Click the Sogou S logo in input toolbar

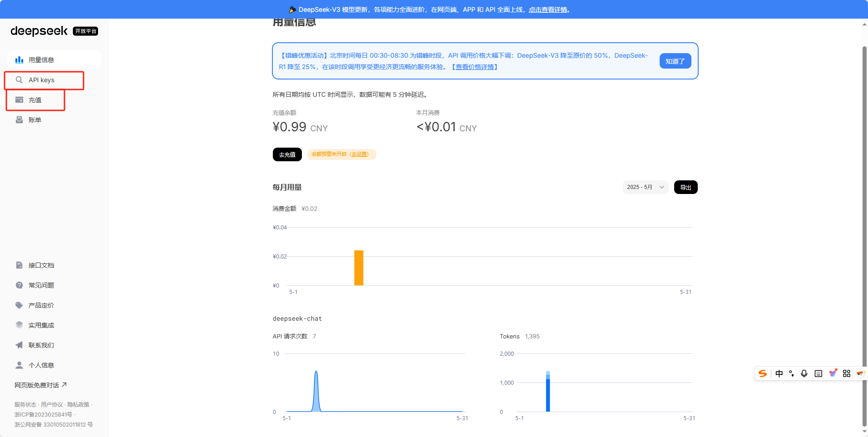pos(763,373)
